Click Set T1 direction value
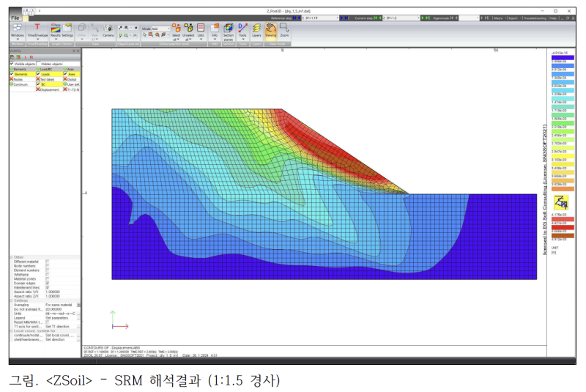The height and width of the screenshot is (392, 586). pos(57,327)
